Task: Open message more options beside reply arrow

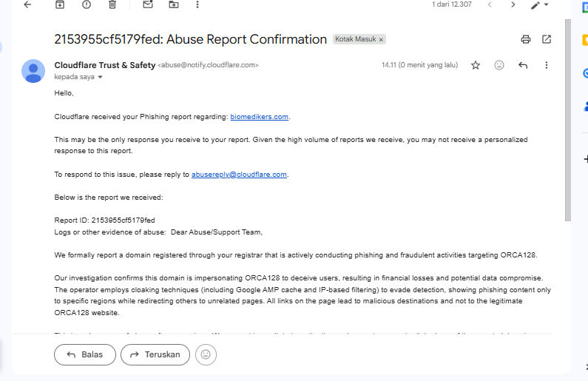Action: coord(547,65)
